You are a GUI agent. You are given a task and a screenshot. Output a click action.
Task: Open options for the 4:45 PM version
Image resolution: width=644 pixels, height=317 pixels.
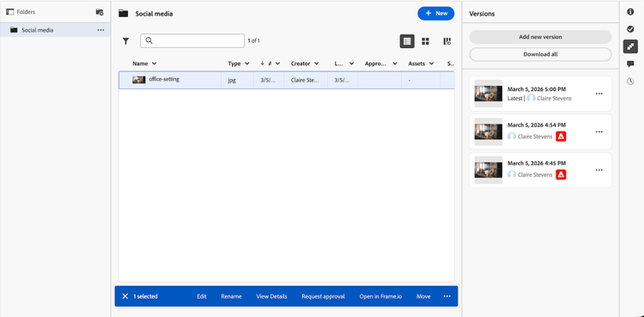click(599, 170)
